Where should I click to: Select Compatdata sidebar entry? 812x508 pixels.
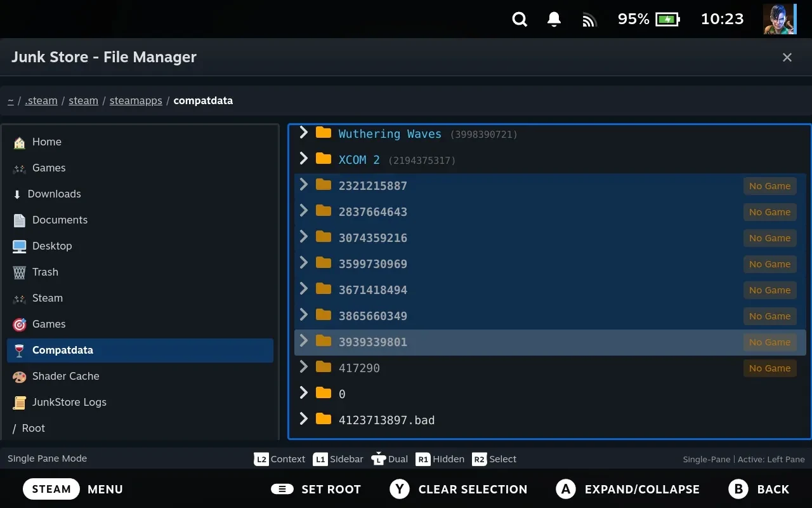[x=140, y=351]
